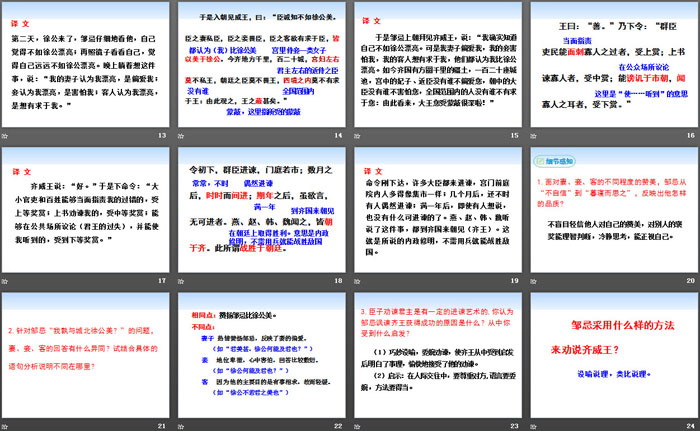Select slide 15 translation thumbnail
700x431 pixels.
438,65
